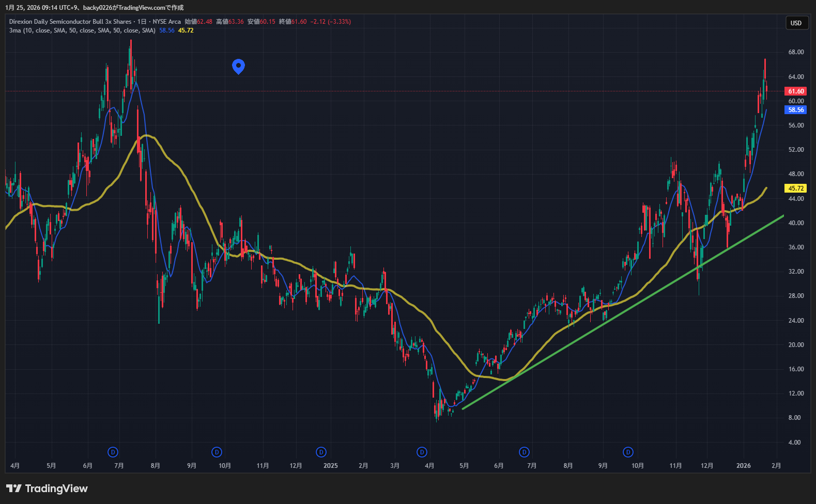816x504 pixels.
Task: Click the 68.00 level on price axis
Action: pos(796,52)
